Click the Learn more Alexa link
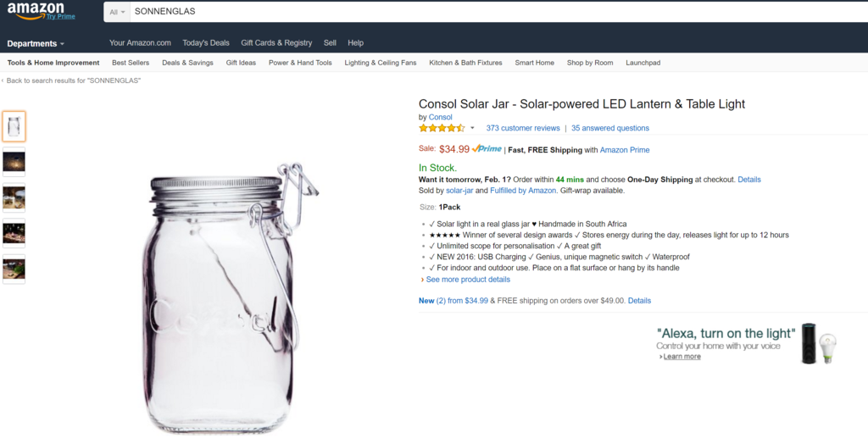868x444 pixels. [682, 357]
